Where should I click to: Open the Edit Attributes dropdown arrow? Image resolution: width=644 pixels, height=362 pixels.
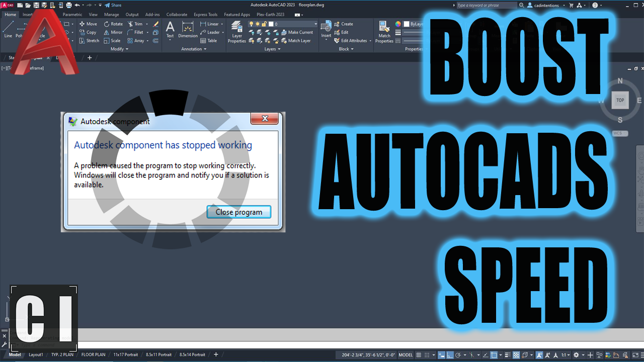[x=370, y=41]
